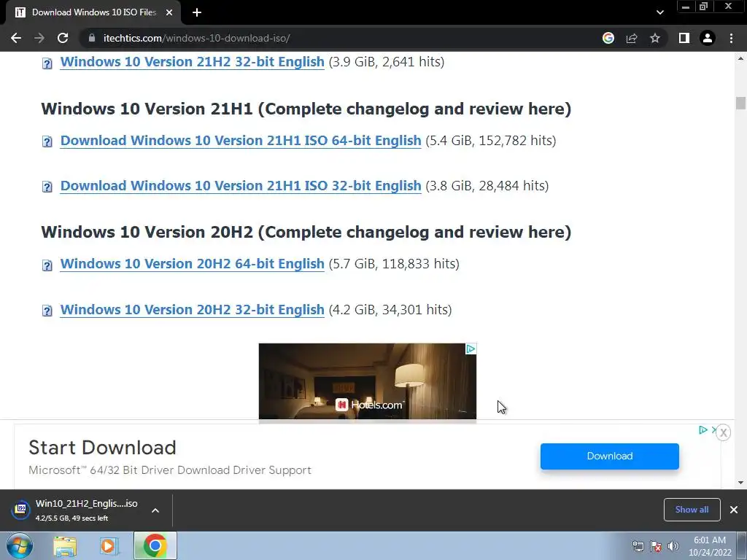
Task: Click scrollbar up arrow
Action: 740,58
